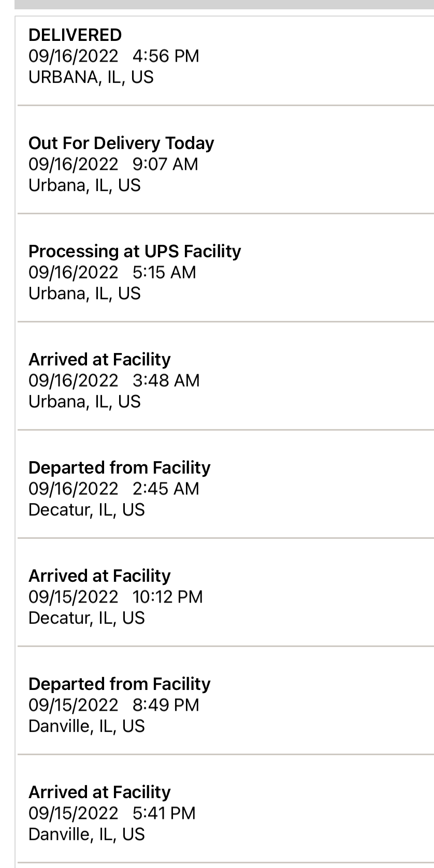Select Departed from Facility Decatur heading
This screenshot has width=434, height=868.
coord(120,467)
